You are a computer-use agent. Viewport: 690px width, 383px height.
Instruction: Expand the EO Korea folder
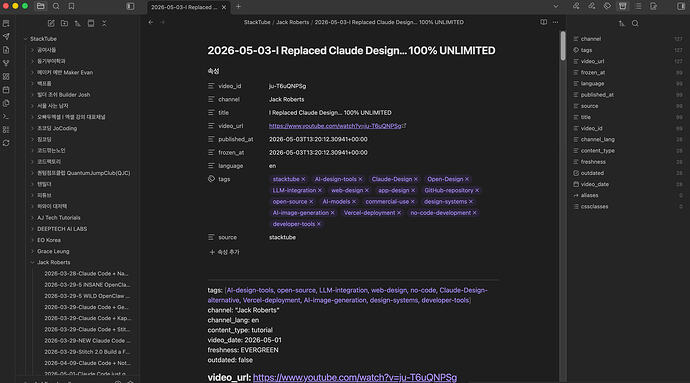pos(33,240)
